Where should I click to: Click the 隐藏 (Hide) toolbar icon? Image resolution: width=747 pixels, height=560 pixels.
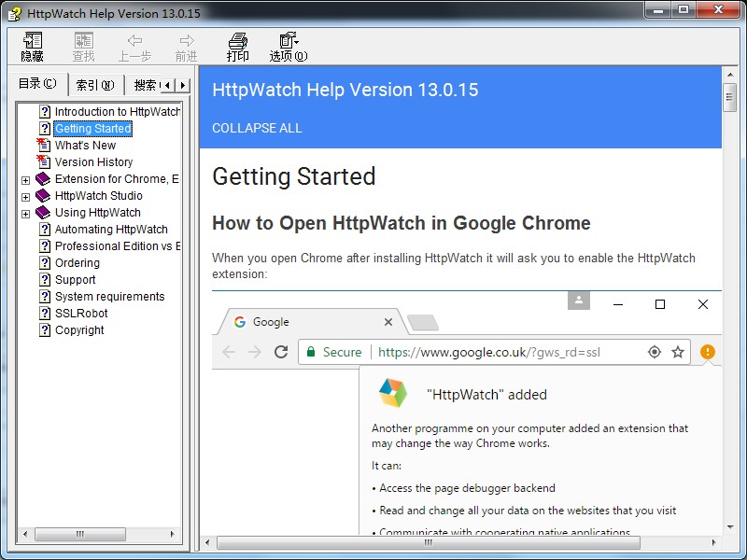(x=31, y=46)
